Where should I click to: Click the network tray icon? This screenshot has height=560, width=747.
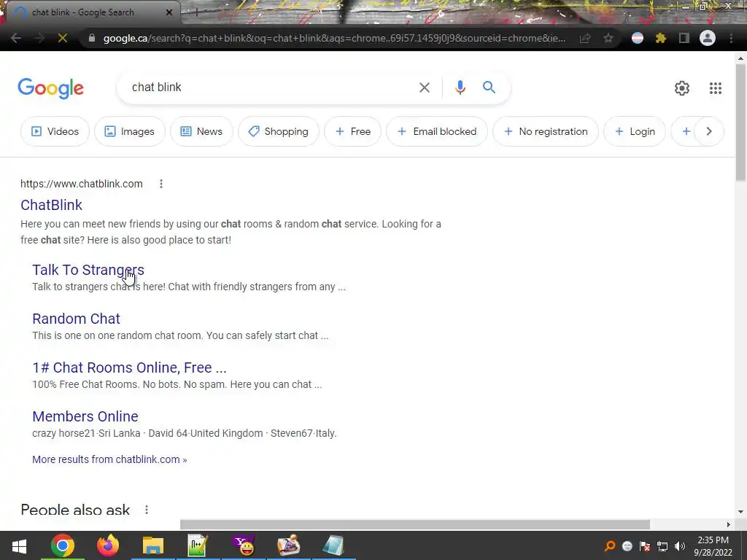tap(662, 546)
